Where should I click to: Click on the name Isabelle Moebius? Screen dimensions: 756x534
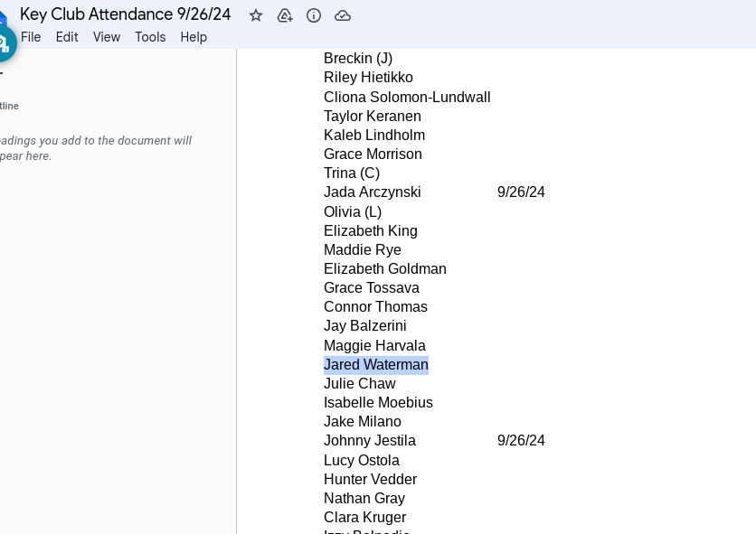[378, 403]
